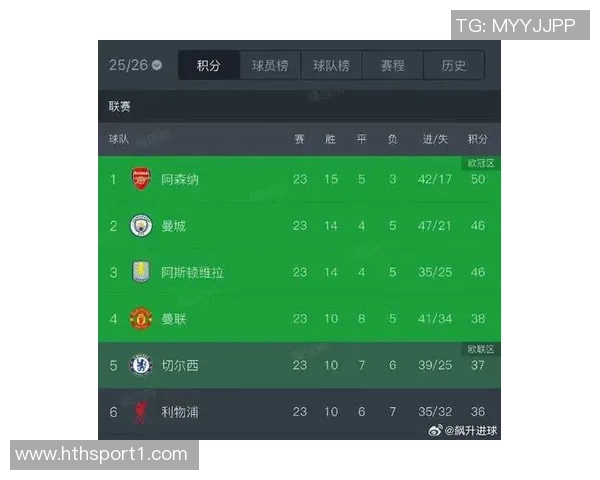
Task: Open the 赛程 tab
Action: [392, 66]
